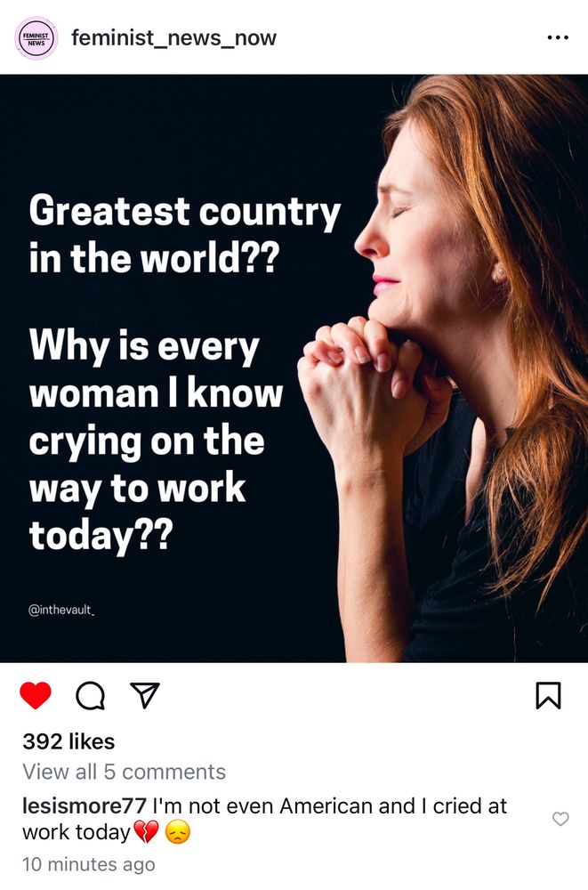Expand View all 5 comments
The width and height of the screenshot is (588, 890).
click(x=124, y=772)
